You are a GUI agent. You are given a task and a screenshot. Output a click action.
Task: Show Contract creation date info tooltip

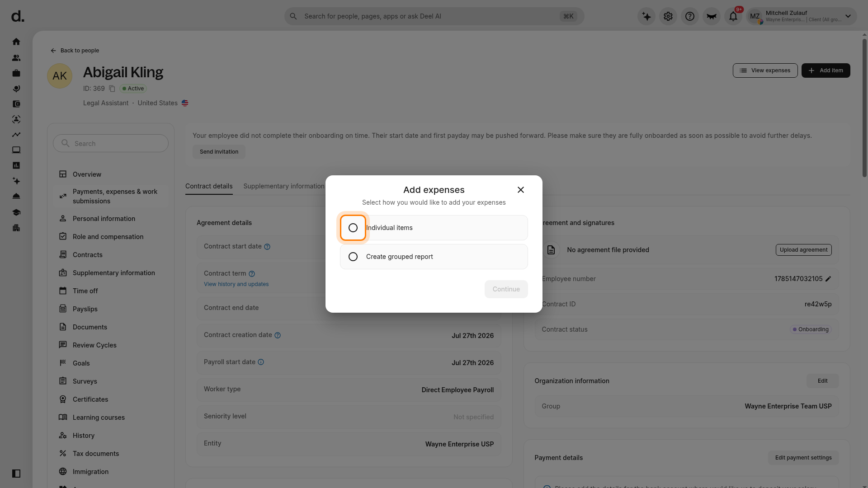(278, 335)
